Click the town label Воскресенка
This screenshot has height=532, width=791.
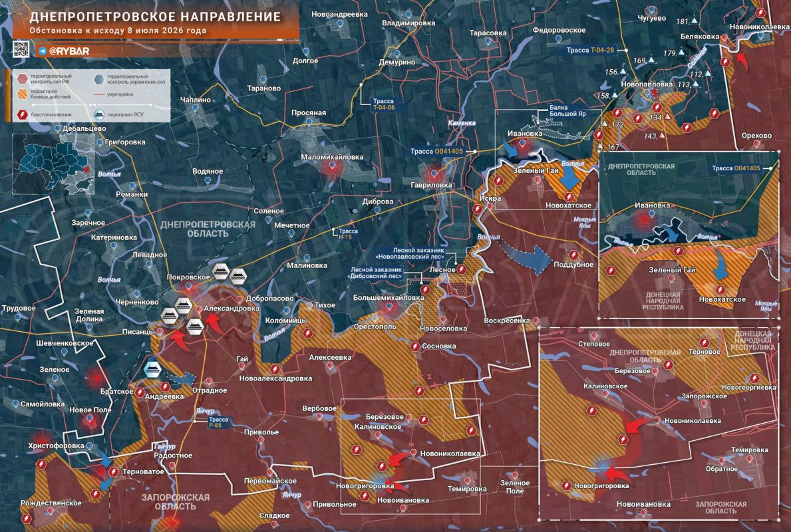(x=506, y=321)
